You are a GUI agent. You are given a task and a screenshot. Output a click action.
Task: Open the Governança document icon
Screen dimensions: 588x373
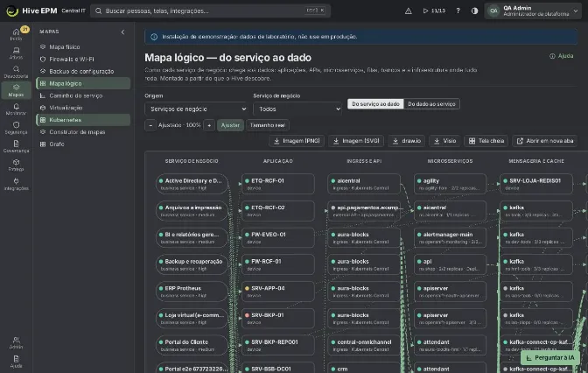click(x=16, y=146)
